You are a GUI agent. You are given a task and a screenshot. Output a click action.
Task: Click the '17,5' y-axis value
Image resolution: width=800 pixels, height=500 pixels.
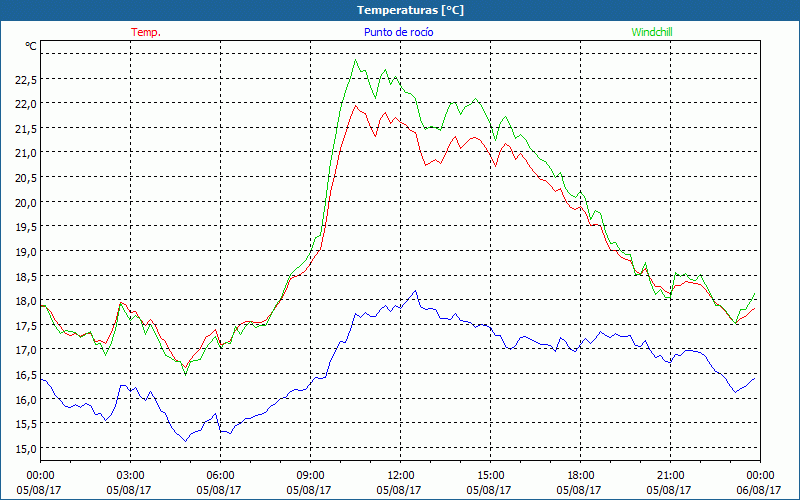coord(26,326)
